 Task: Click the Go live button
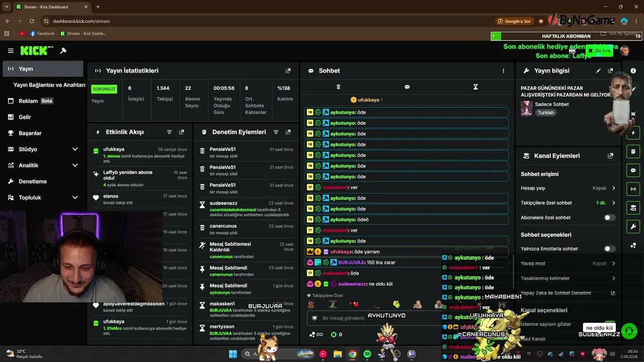599,51
